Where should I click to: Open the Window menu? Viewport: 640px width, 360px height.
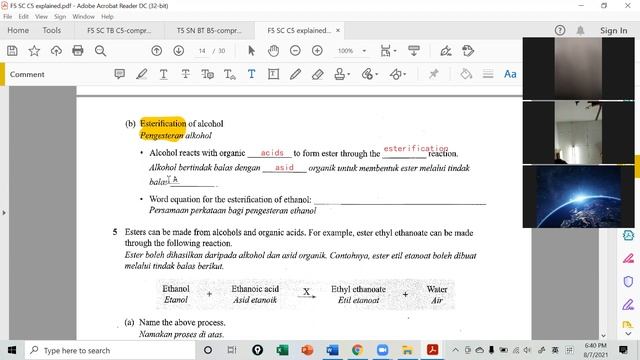point(83,17)
